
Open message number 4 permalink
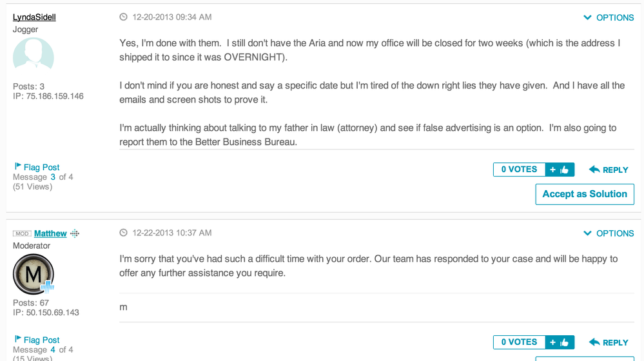[53, 350]
